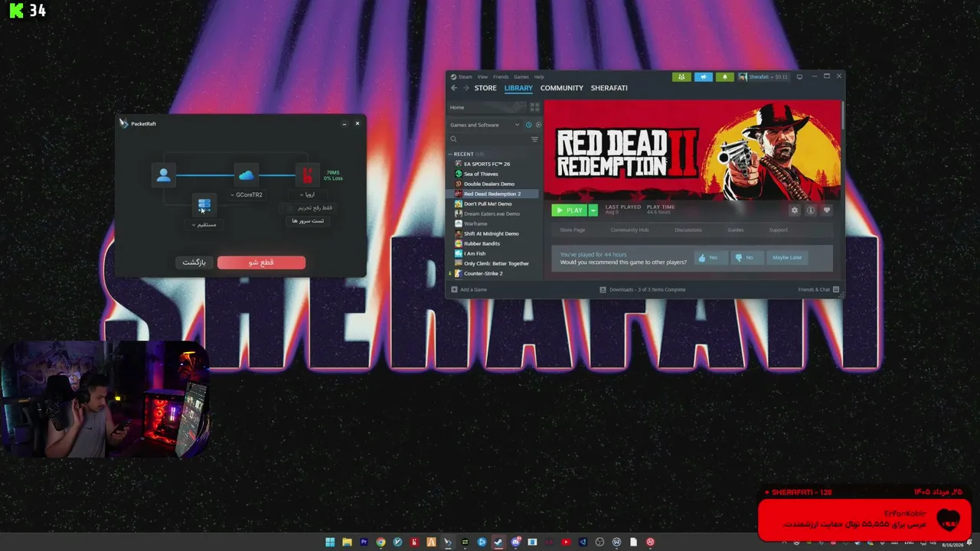Image resolution: width=980 pixels, height=551 pixels.
Task: Click the red game node in PacketRaft
Action: pos(307,175)
